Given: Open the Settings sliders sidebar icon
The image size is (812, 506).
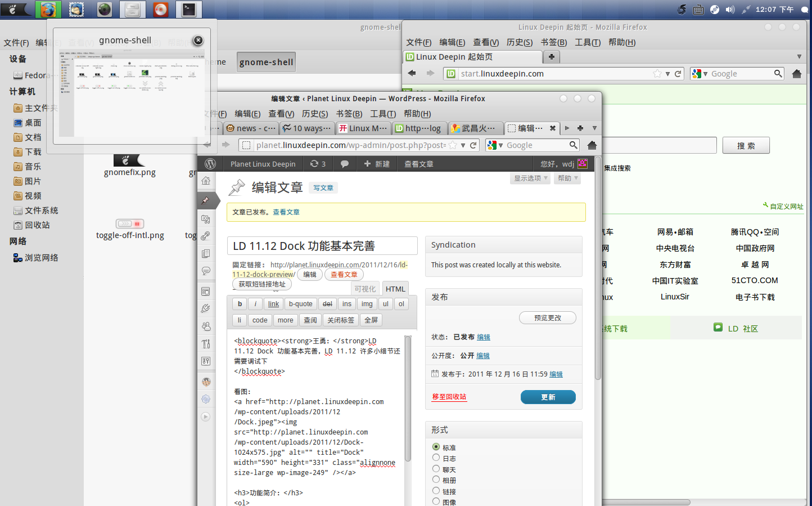Looking at the screenshot, I should tap(206, 361).
